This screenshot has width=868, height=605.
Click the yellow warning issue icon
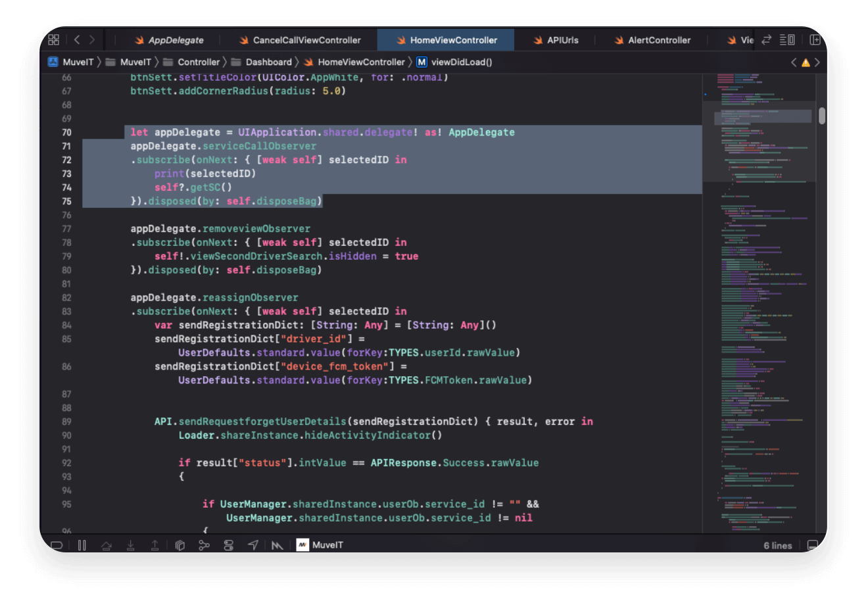click(805, 62)
